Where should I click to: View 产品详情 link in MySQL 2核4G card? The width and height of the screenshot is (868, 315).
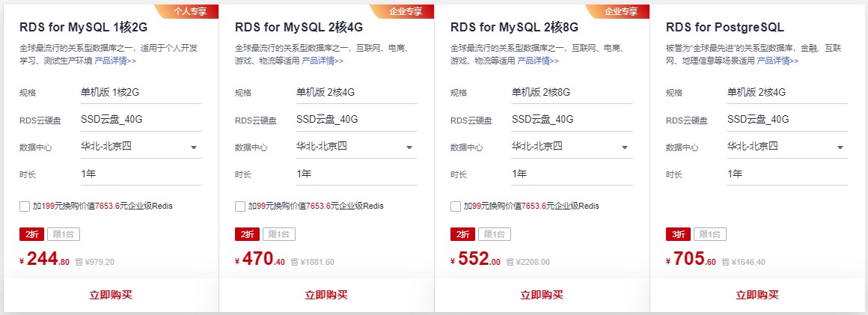point(323,61)
